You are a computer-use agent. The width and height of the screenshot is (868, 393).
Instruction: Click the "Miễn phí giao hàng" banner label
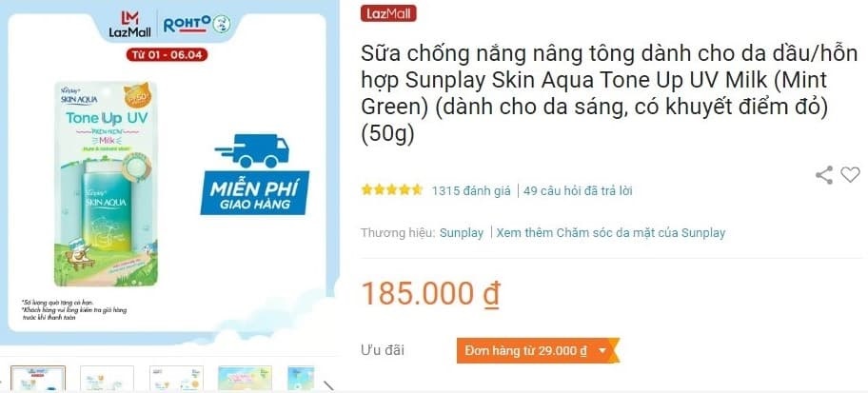pos(255,192)
